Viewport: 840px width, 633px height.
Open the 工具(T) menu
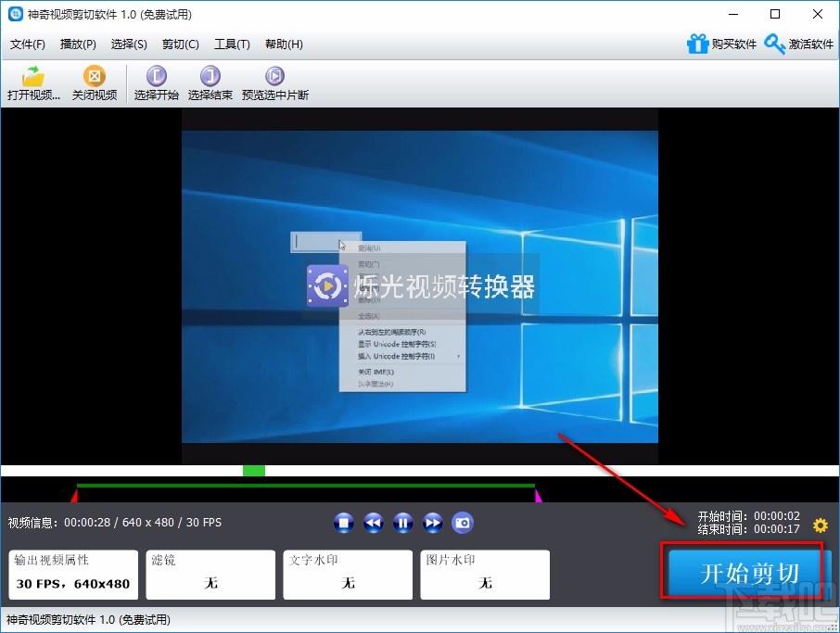[232, 44]
